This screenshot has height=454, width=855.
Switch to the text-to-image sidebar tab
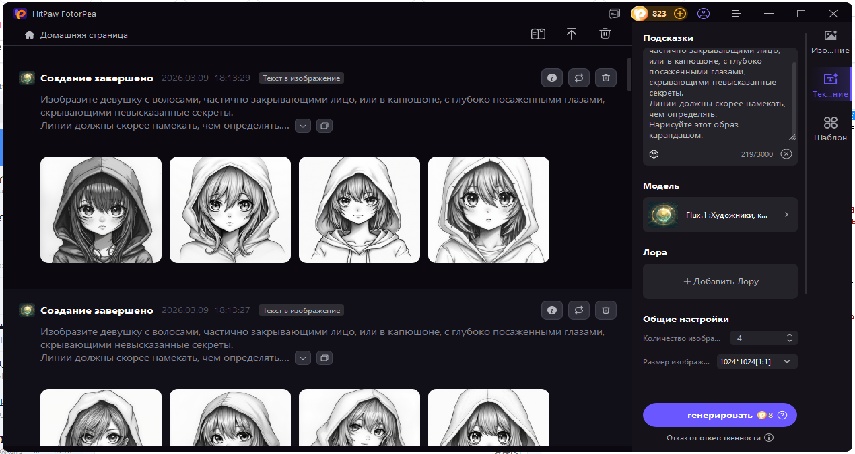[x=830, y=83]
